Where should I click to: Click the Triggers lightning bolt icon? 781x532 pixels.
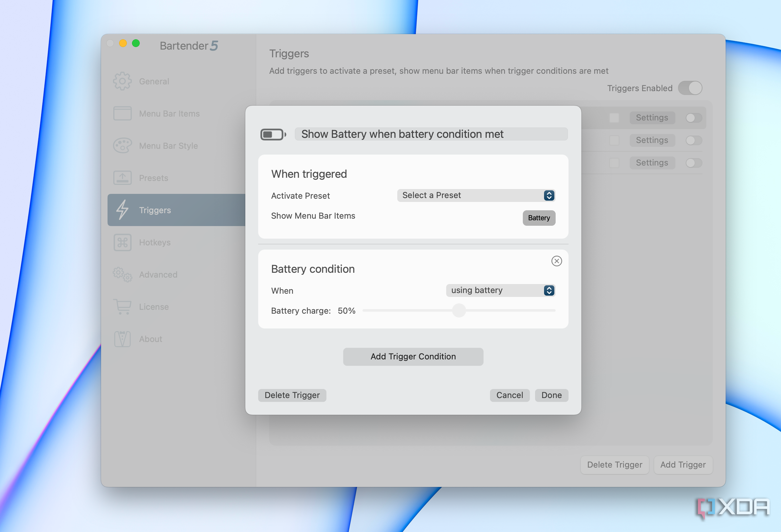[x=122, y=210]
